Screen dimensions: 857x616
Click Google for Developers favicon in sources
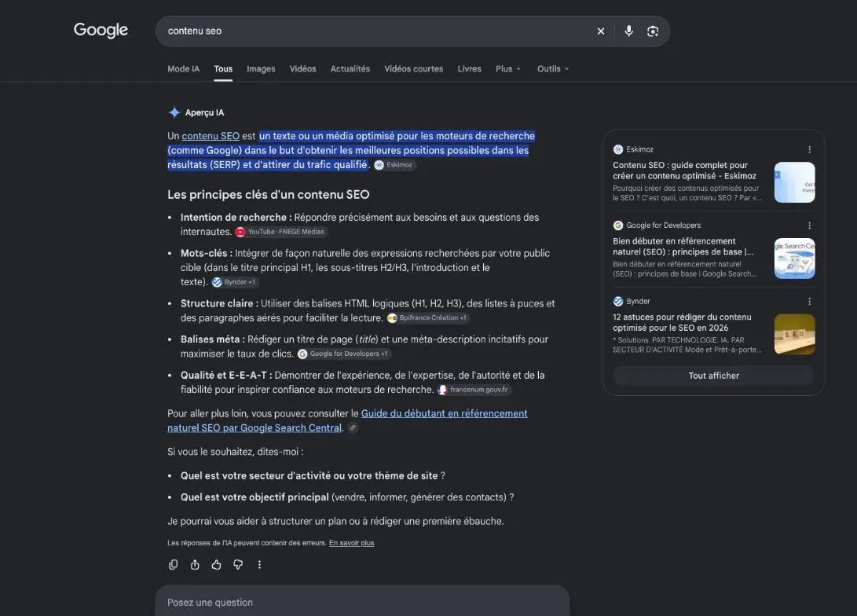(x=618, y=225)
